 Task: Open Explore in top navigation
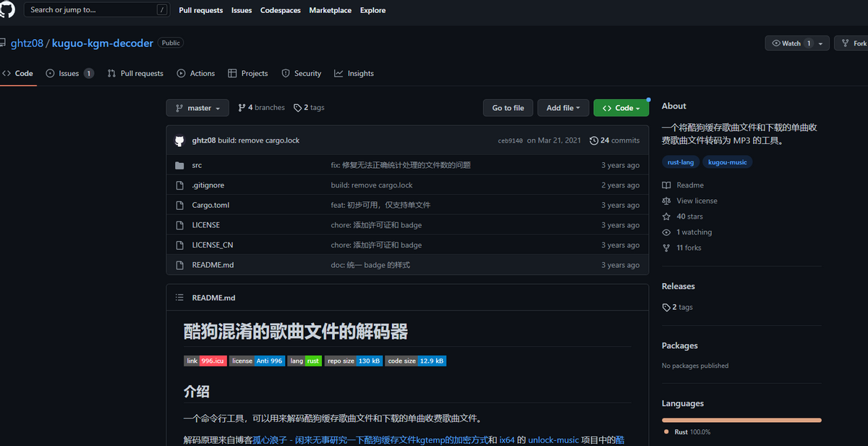(x=373, y=10)
